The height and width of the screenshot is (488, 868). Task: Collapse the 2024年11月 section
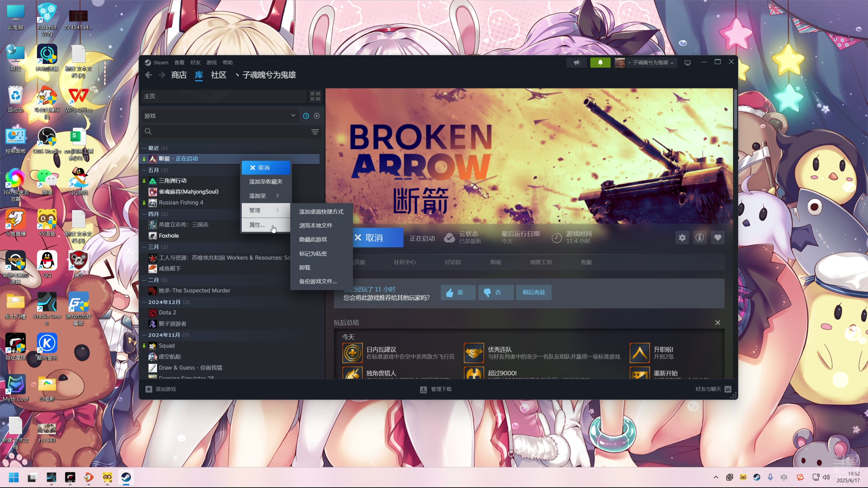pos(144,335)
